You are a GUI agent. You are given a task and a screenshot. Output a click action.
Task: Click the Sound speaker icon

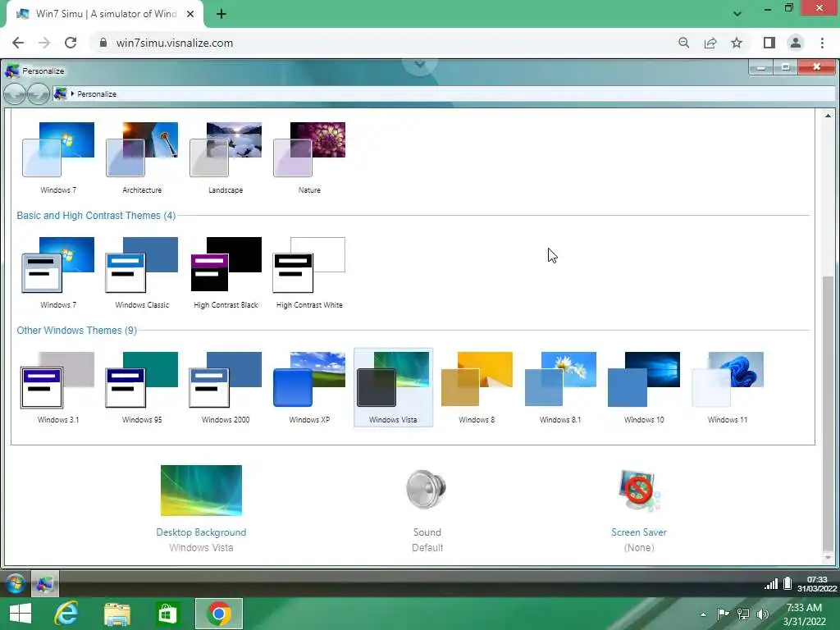click(427, 489)
